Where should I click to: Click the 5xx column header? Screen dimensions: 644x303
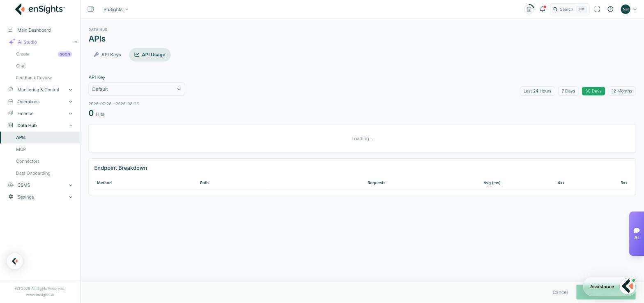[x=624, y=183]
